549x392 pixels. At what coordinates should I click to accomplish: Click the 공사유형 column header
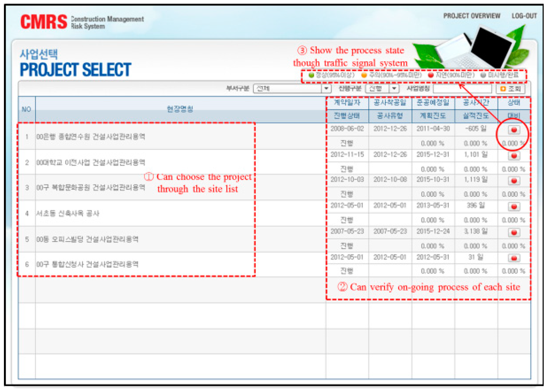point(390,116)
